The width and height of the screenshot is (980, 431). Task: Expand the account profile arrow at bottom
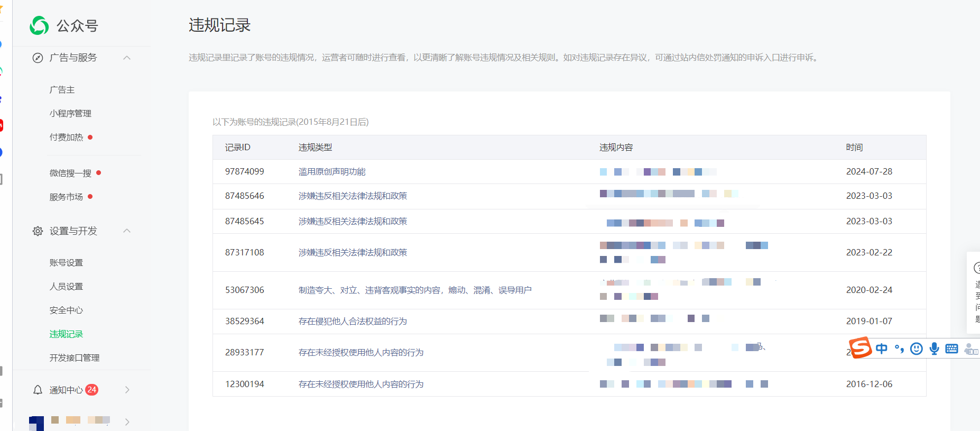pos(127,421)
